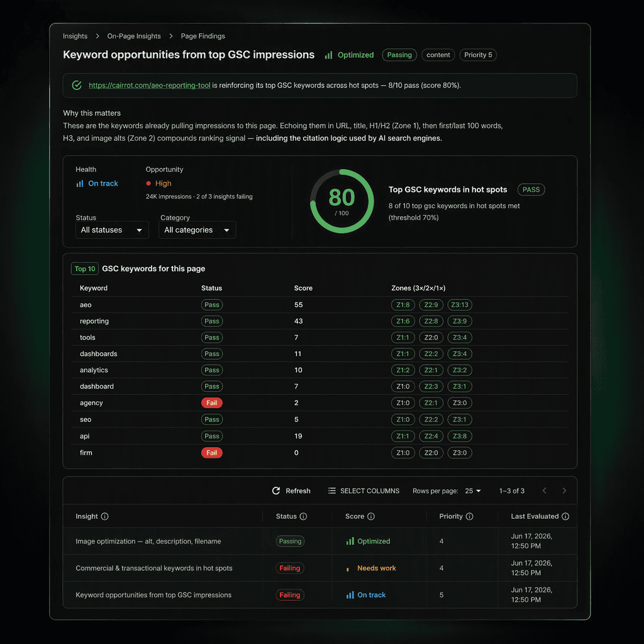644x644 pixels.
Task: Click the Status column info icon
Action: coord(303,516)
